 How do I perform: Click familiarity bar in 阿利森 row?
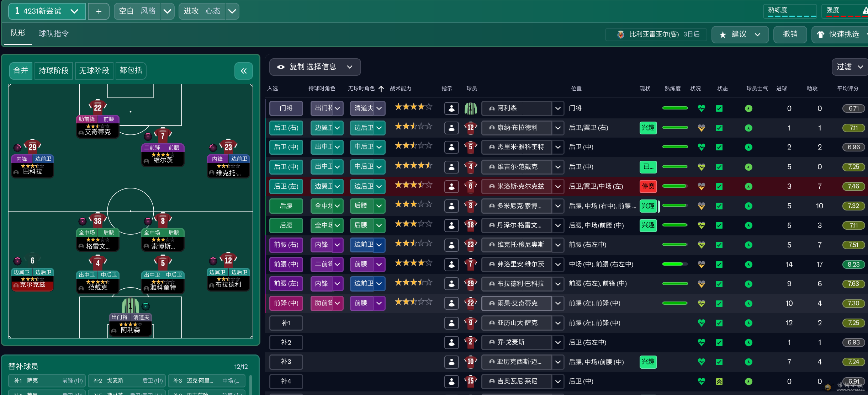pos(675,108)
